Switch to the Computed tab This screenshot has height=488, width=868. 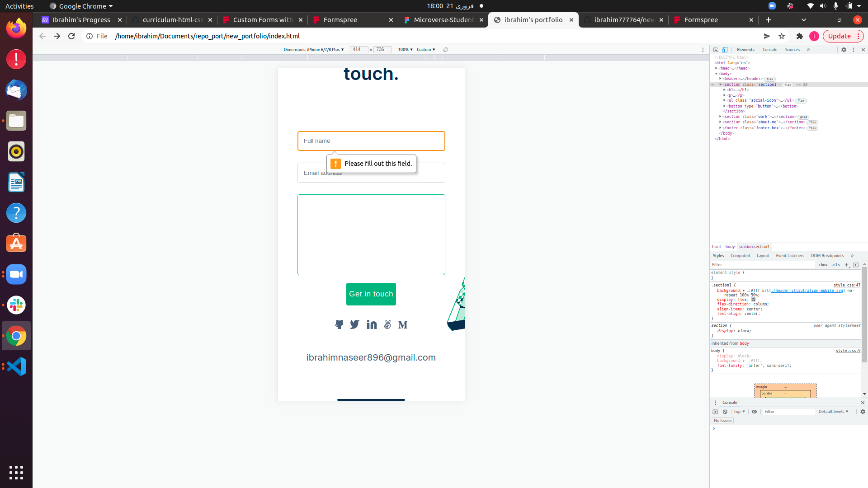click(x=740, y=256)
